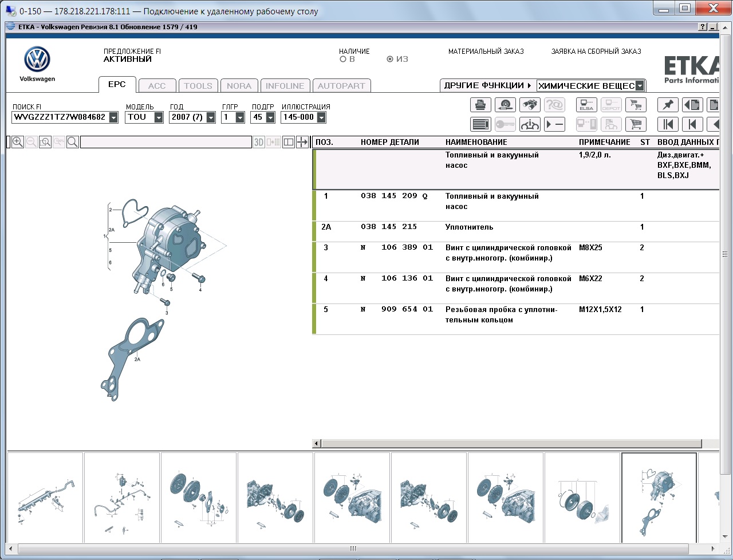
Task: Select the 'ИЗ' availability radio button
Action: [x=390, y=59]
